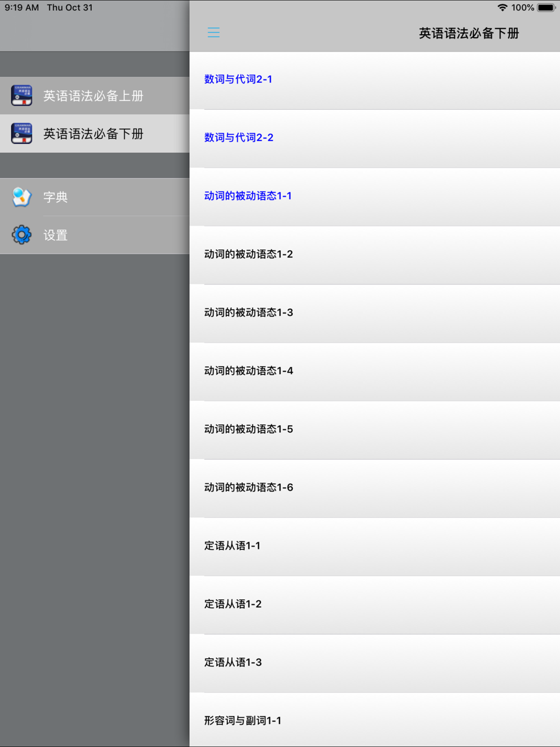Open lesson 定语从语1-1
Screen dimensions: 560x747
tap(375, 546)
